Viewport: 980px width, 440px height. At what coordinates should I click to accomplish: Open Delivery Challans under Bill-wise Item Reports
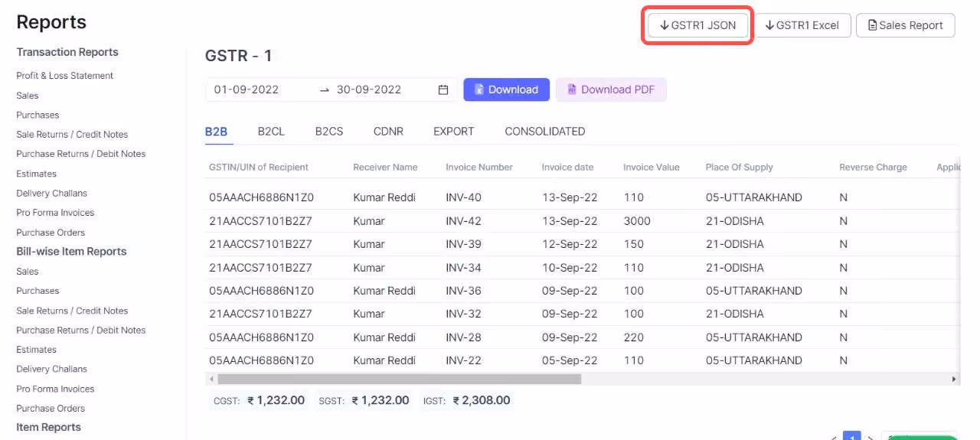(x=52, y=369)
